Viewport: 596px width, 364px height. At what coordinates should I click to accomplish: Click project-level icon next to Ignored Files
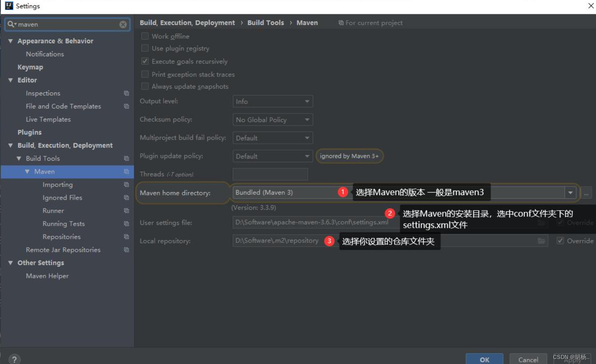click(x=126, y=198)
